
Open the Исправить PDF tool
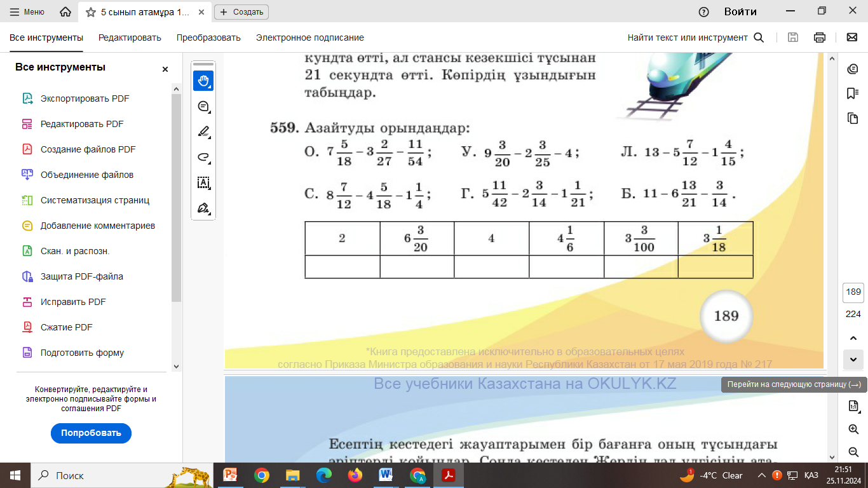tap(73, 302)
